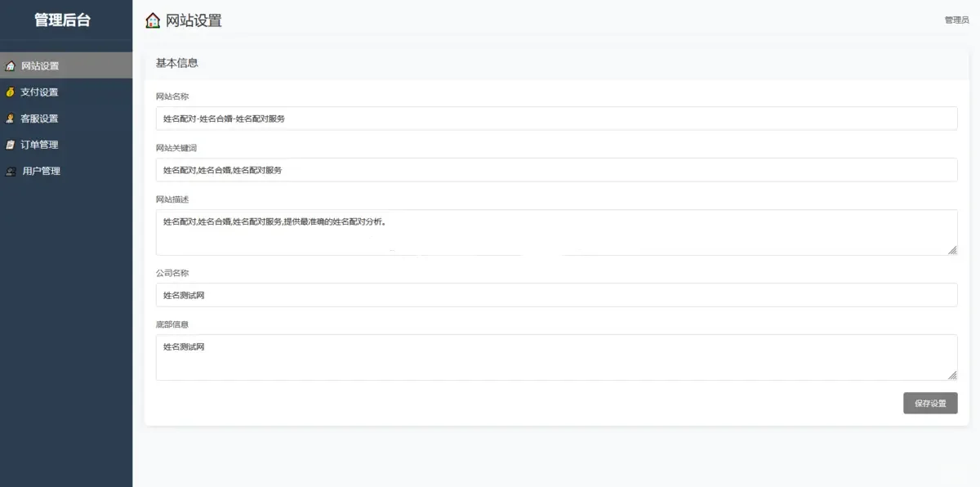Click the 保存设置 button
The width and height of the screenshot is (980, 487).
[x=930, y=403]
